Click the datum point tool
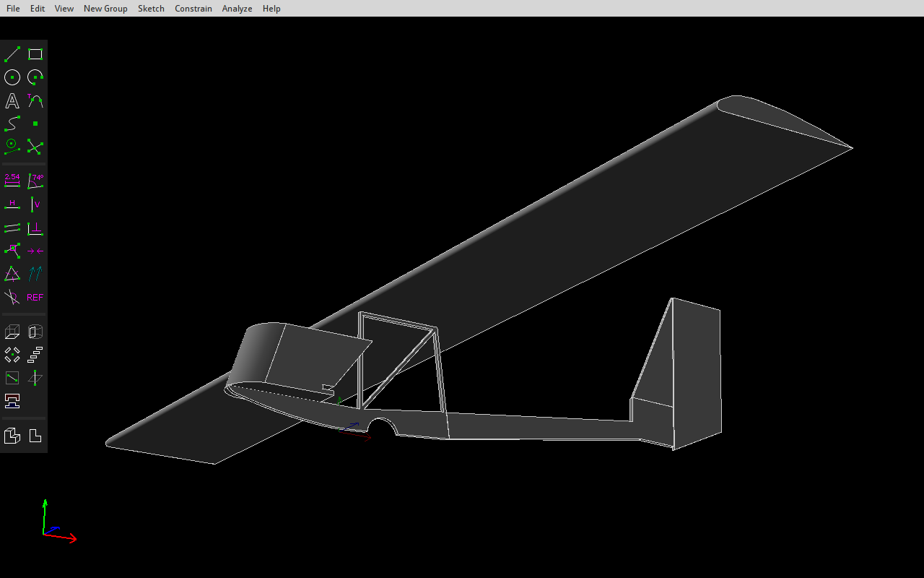This screenshot has width=924, height=578. [35, 124]
